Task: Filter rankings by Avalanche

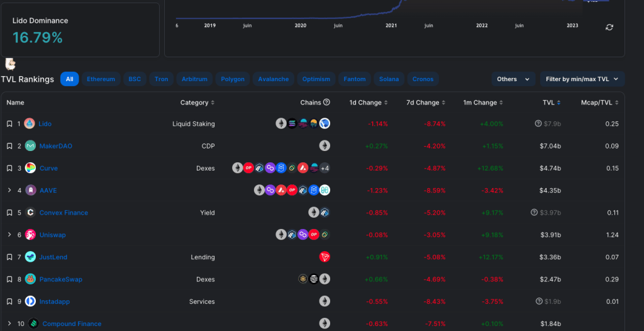Action: [x=273, y=79]
